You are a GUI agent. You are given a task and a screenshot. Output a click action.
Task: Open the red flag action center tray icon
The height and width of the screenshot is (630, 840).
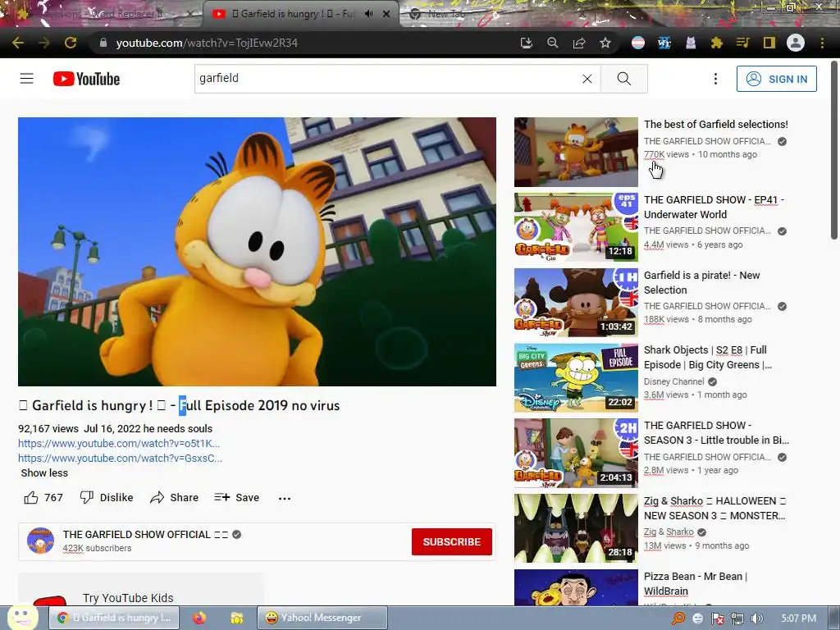tap(717, 619)
